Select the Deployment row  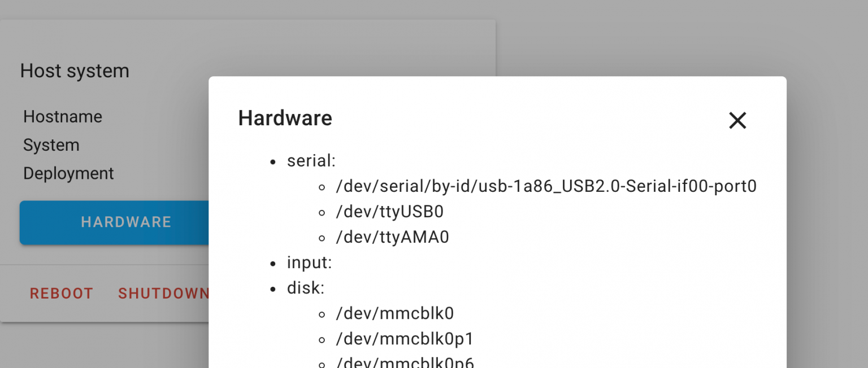(68, 173)
